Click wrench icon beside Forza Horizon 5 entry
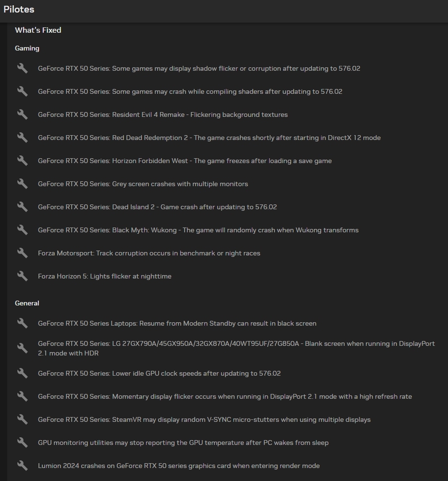This screenshot has height=481, width=448. [22, 276]
